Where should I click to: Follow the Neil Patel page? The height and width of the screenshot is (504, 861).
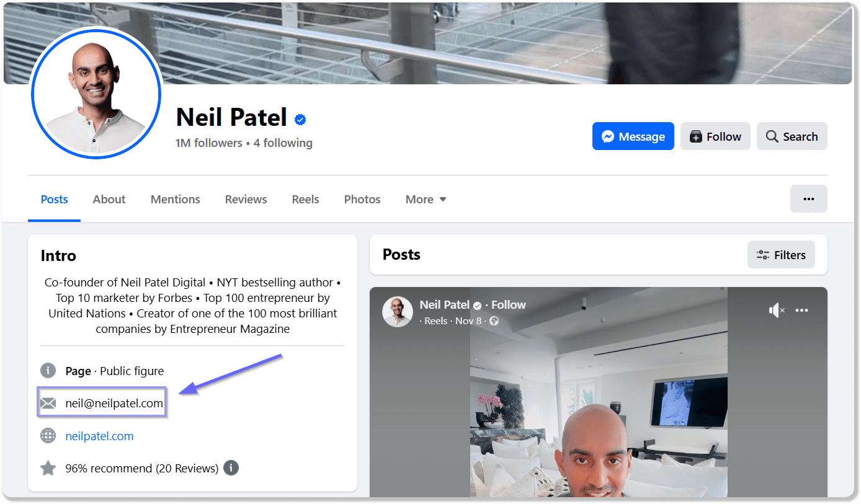point(715,136)
